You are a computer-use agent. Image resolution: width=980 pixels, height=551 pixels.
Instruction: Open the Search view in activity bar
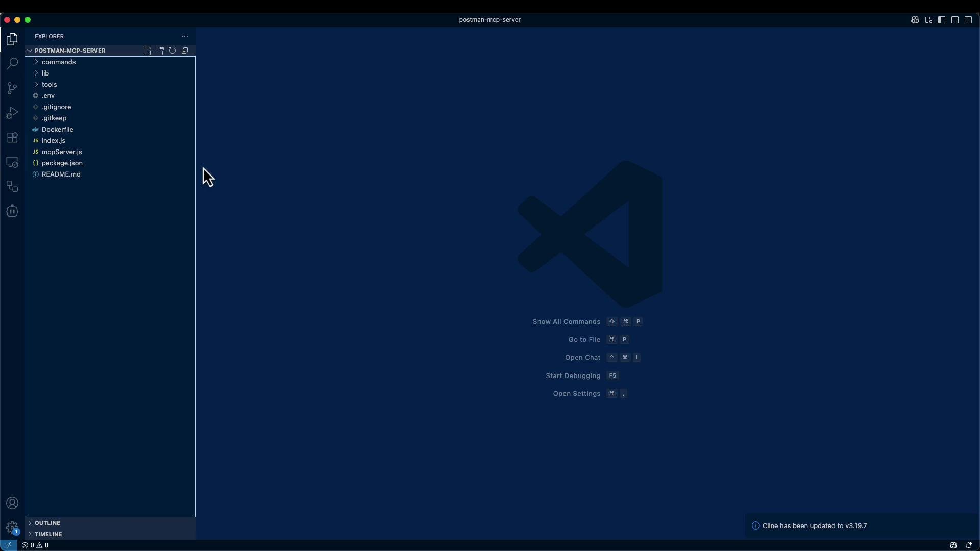coord(12,64)
